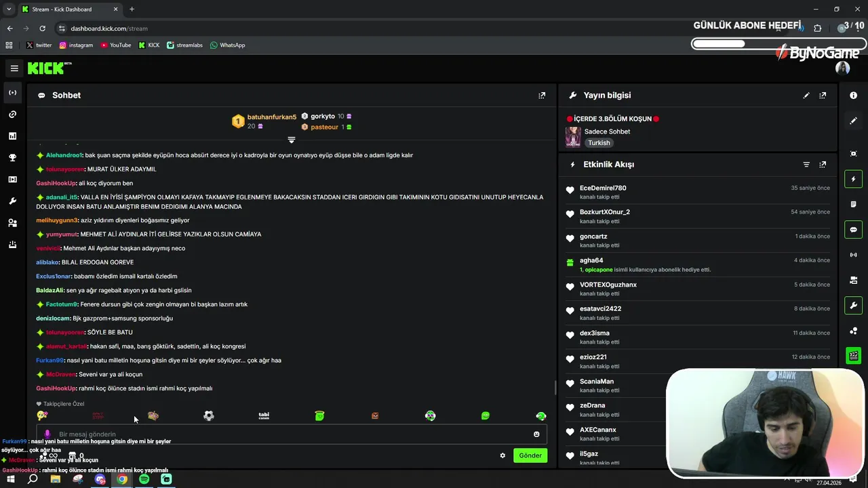Open Spotify from the Windows taskbar
Screen dimensions: 868x488
pos(144,479)
